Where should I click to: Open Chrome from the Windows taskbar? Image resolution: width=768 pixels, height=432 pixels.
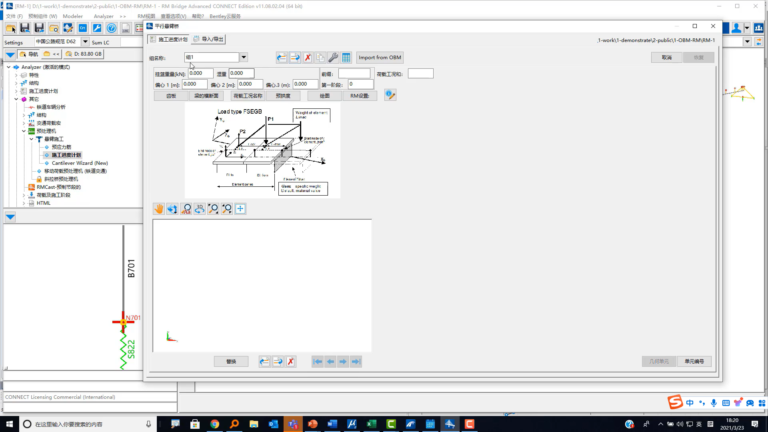(215, 424)
